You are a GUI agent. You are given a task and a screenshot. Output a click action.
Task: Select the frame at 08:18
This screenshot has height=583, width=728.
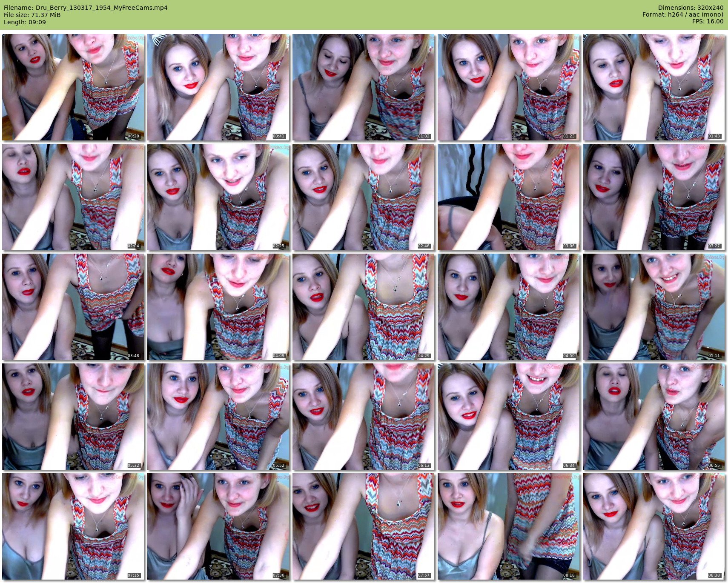pos(508,526)
